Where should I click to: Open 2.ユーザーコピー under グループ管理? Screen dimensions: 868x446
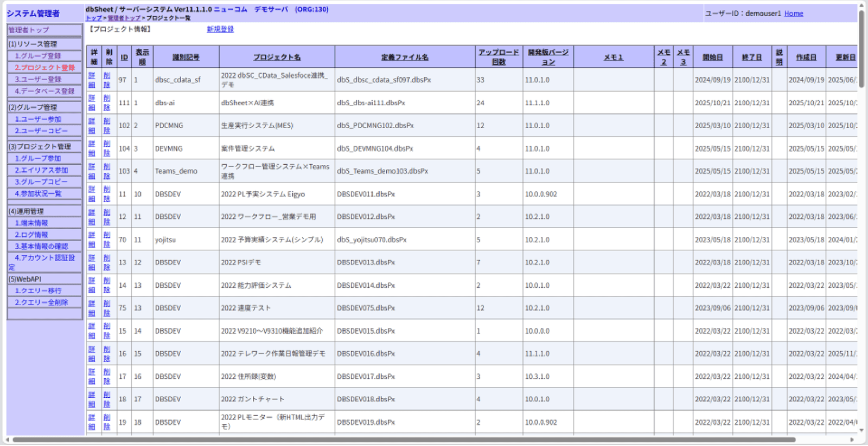(41, 131)
